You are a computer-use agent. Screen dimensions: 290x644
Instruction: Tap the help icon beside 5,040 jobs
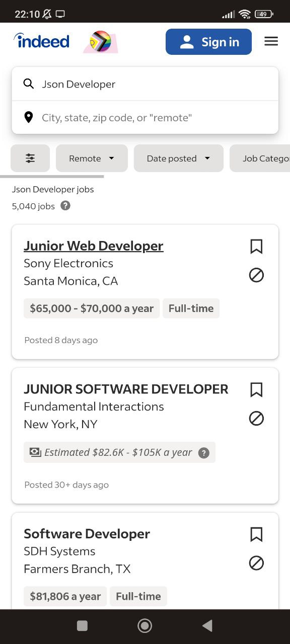[65, 206]
